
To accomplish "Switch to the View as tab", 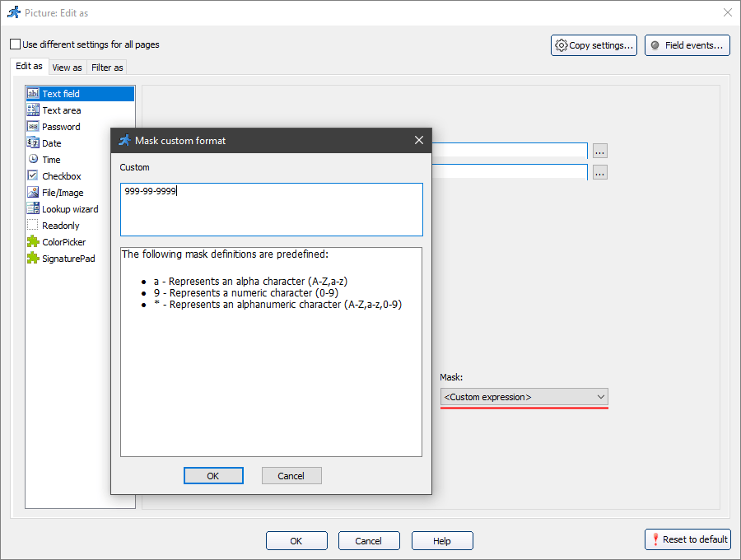I will tap(67, 67).
